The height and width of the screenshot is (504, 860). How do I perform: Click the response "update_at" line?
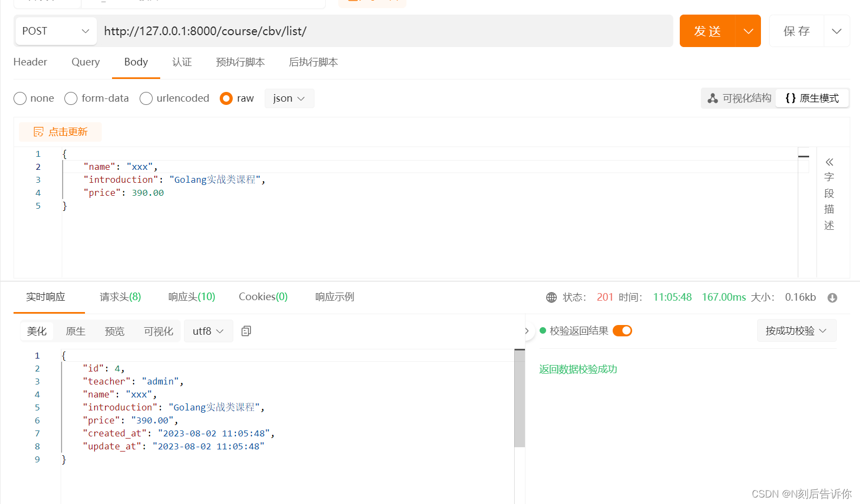pos(173,447)
